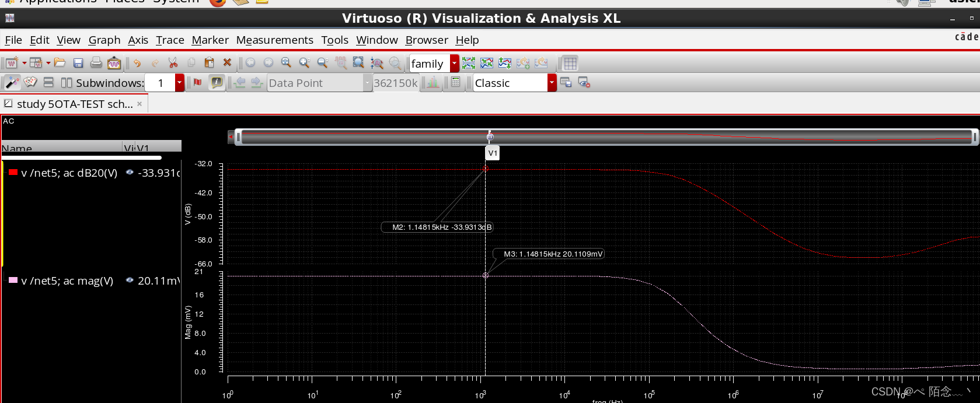Click the V1 marker handle on slider
Viewport: 980px width, 403px height.
point(490,136)
